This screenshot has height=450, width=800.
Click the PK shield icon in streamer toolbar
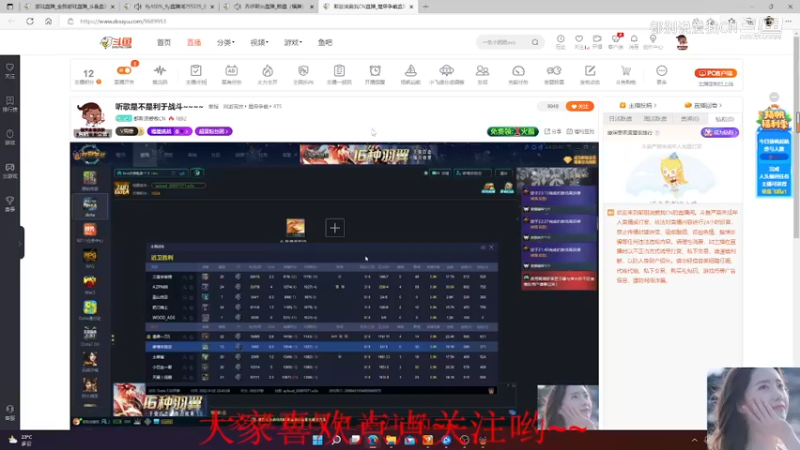(303, 70)
